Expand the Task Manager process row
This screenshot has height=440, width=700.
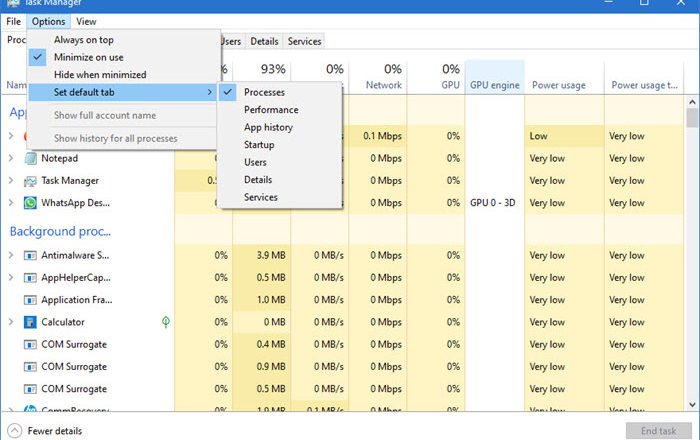(11, 180)
